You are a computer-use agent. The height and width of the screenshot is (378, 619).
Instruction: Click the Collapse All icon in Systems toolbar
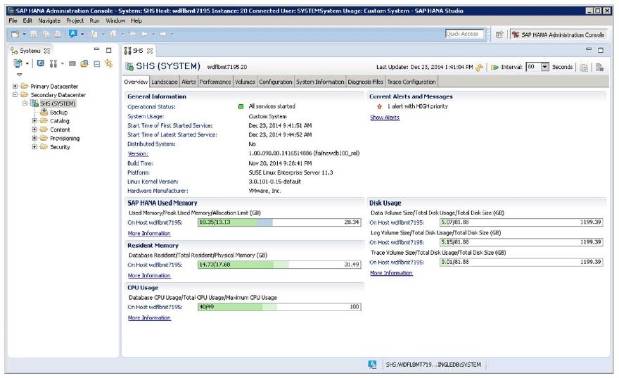point(97,64)
